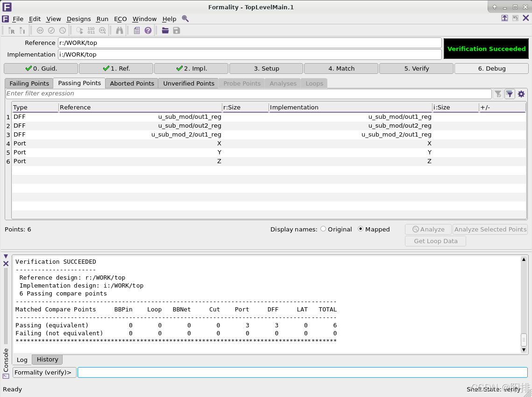Switch to Passing Points tab
Viewport: 532px width, 397px height.
click(x=79, y=83)
